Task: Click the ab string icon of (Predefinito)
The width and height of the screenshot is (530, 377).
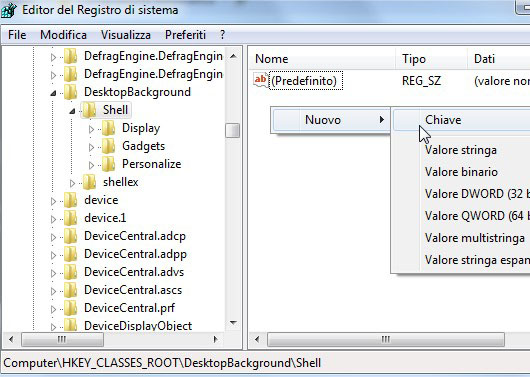Action: coord(260,80)
